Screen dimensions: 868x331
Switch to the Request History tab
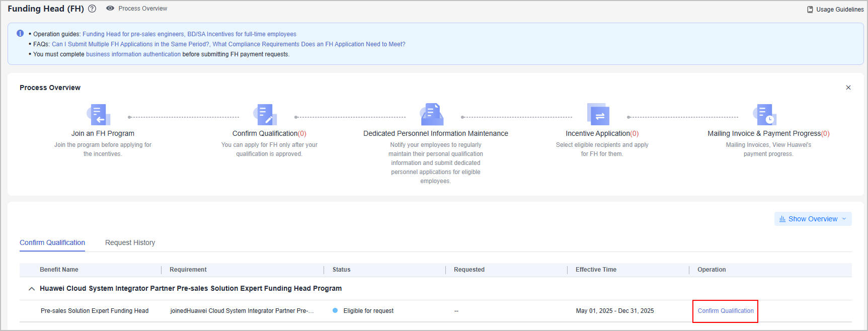click(x=130, y=242)
